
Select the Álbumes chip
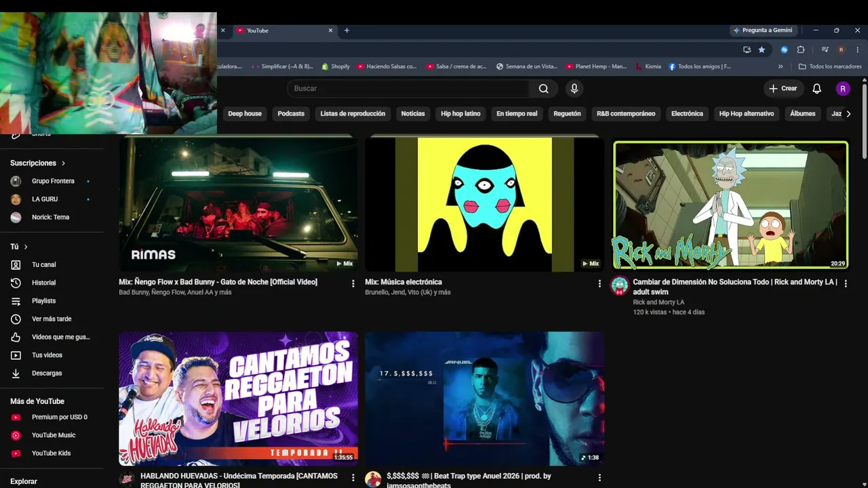802,114
